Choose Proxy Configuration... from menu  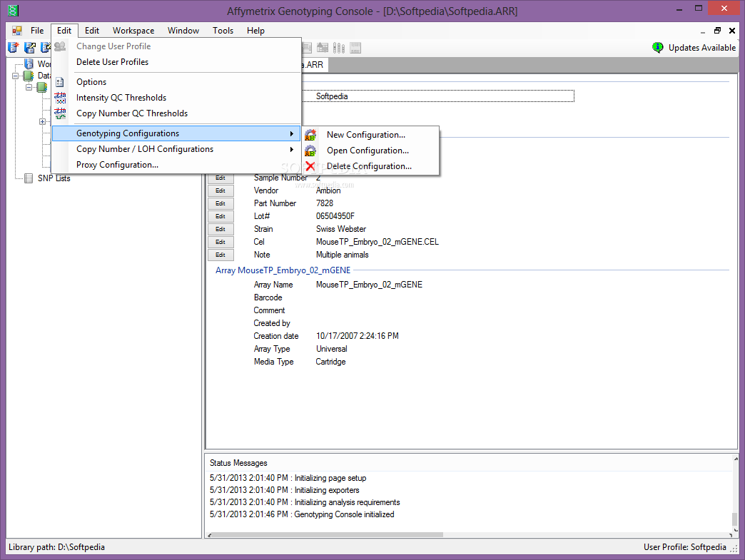pos(176,165)
